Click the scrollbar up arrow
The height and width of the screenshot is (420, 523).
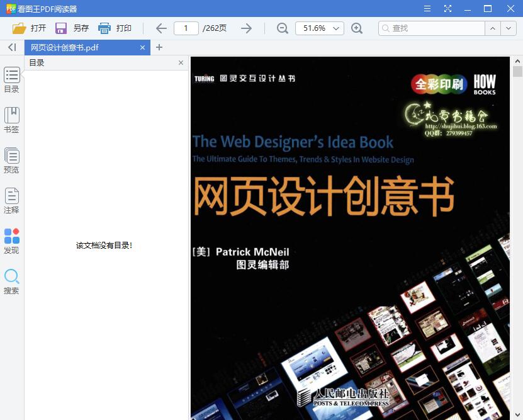pos(517,61)
